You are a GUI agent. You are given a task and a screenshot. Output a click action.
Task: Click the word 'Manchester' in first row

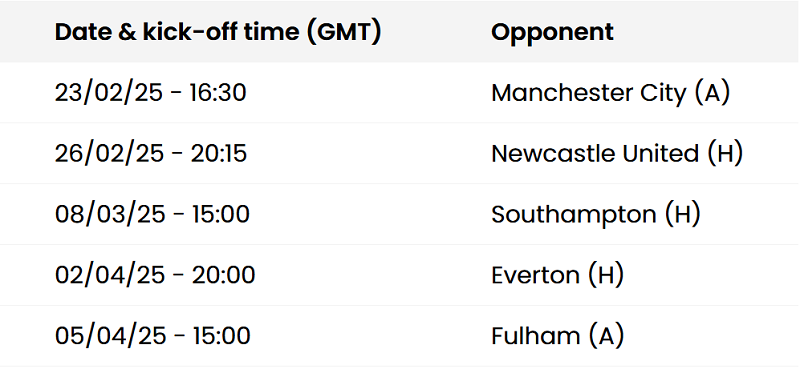click(x=555, y=93)
